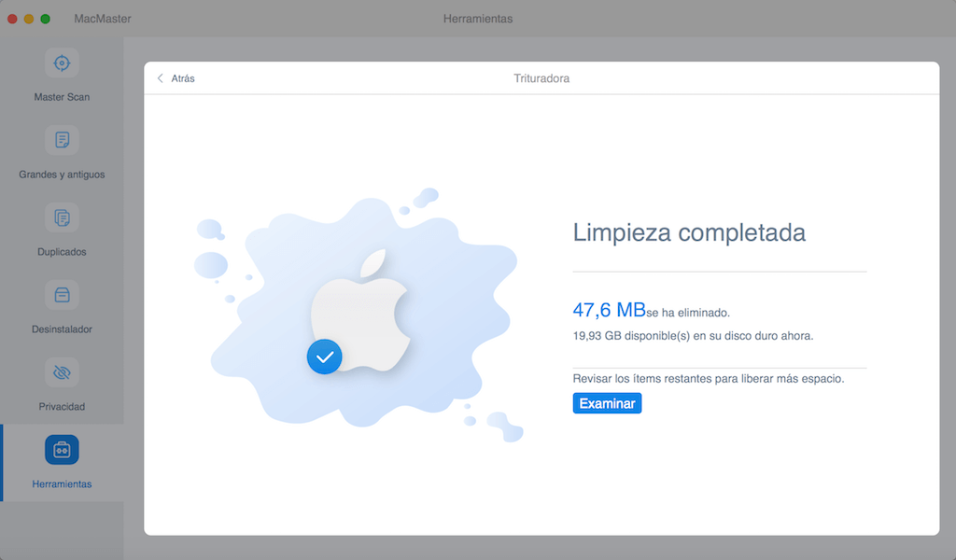Click the Examinar button
The width and height of the screenshot is (956, 560).
607,403
